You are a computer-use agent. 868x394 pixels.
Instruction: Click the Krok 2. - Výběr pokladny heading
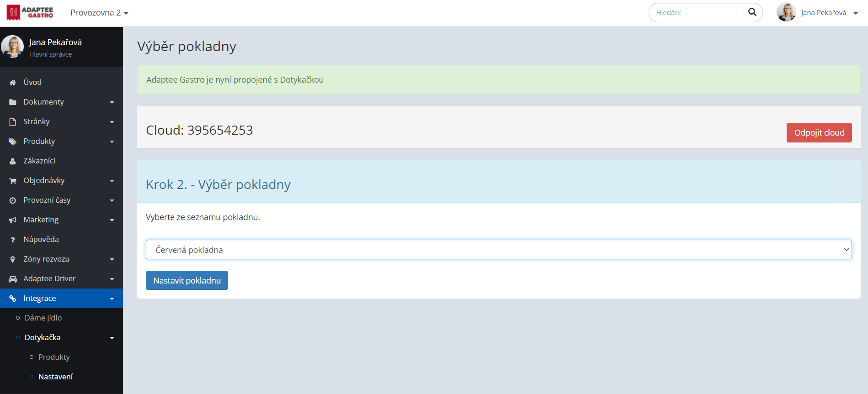(x=218, y=184)
